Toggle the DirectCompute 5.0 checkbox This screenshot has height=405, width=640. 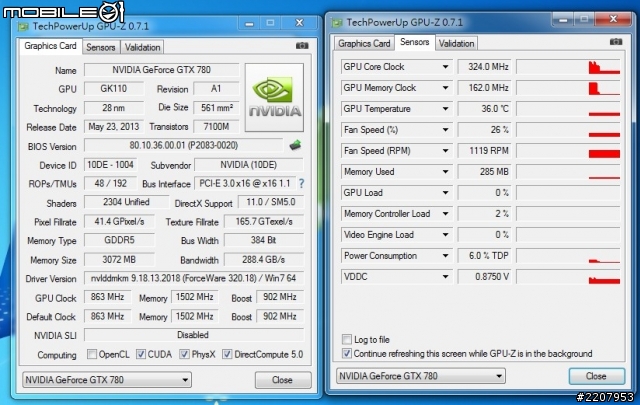click(x=227, y=354)
